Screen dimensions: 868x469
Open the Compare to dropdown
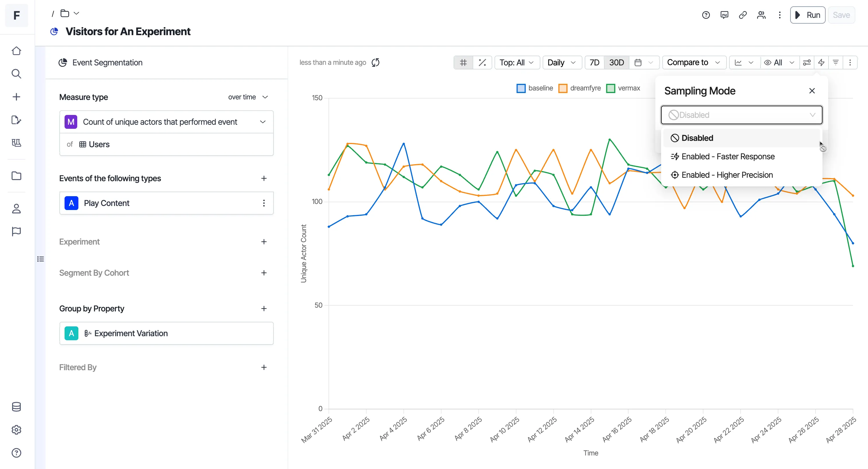pyautogui.click(x=694, y=63)
